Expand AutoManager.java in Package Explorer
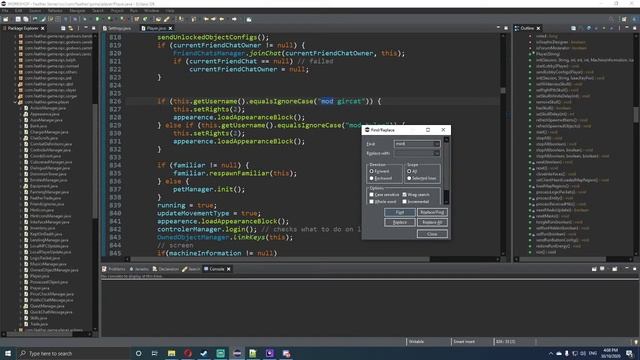Viewport: 640px width, 360px height. [21, 120]
